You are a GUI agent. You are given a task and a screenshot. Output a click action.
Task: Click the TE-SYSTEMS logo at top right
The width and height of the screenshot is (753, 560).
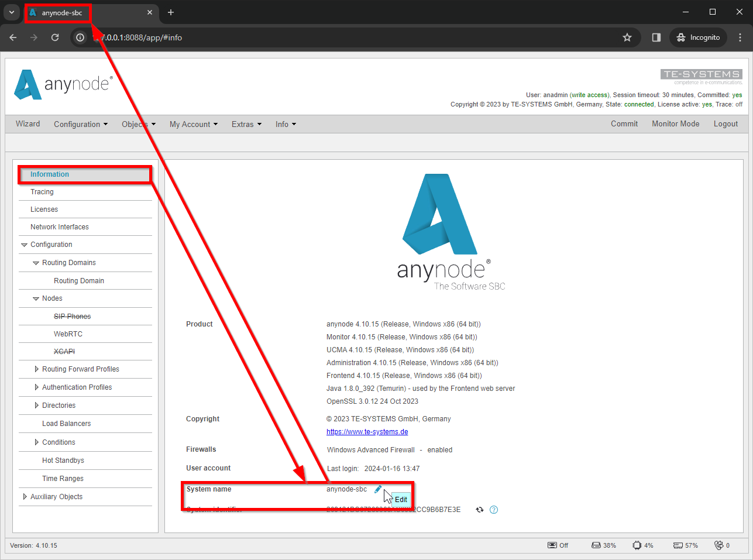tap(700, 74)
